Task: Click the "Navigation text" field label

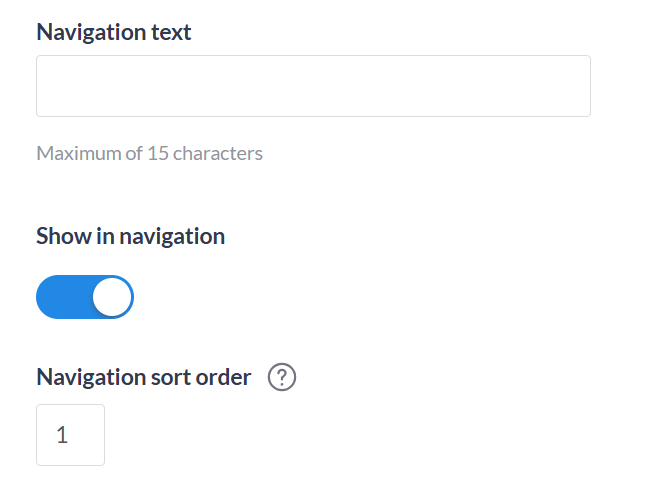Action: click(114, 32)
